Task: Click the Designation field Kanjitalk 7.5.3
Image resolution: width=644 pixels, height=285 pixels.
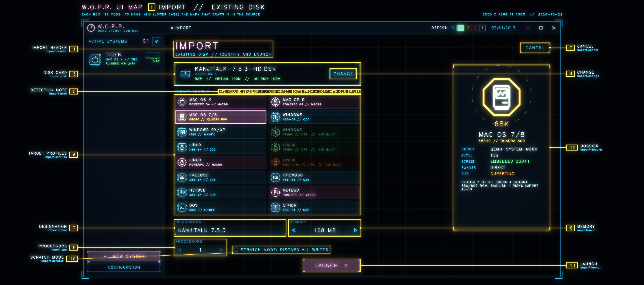Action: click(230, 230)
